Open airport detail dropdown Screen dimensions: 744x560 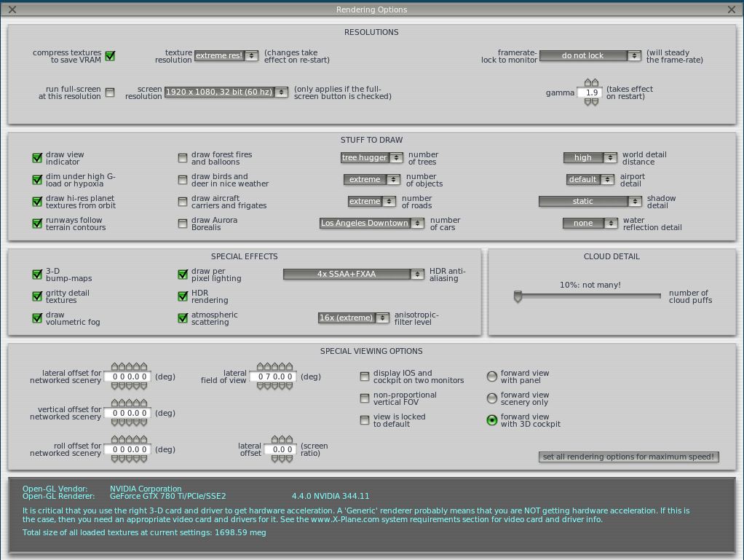point(590,179)
